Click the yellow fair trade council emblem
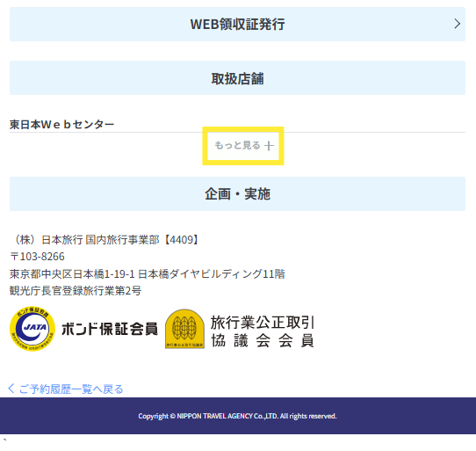The height and width of the screenshot is (451, 476). pyautogui.click(x=185, y=329)
